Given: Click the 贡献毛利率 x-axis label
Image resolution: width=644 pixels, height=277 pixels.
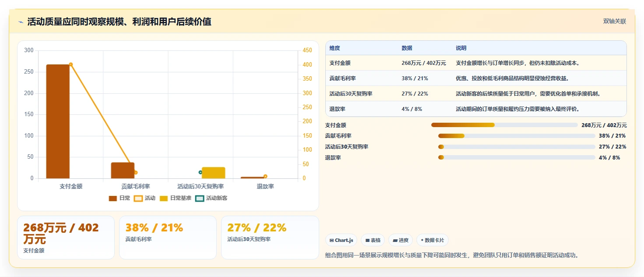Looking at the screenshot, I should 136,186.
